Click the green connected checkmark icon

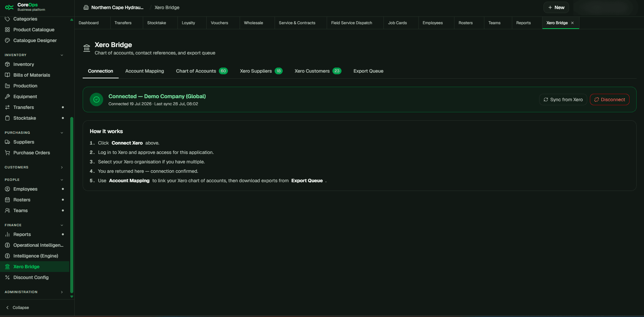coord(96,100)
